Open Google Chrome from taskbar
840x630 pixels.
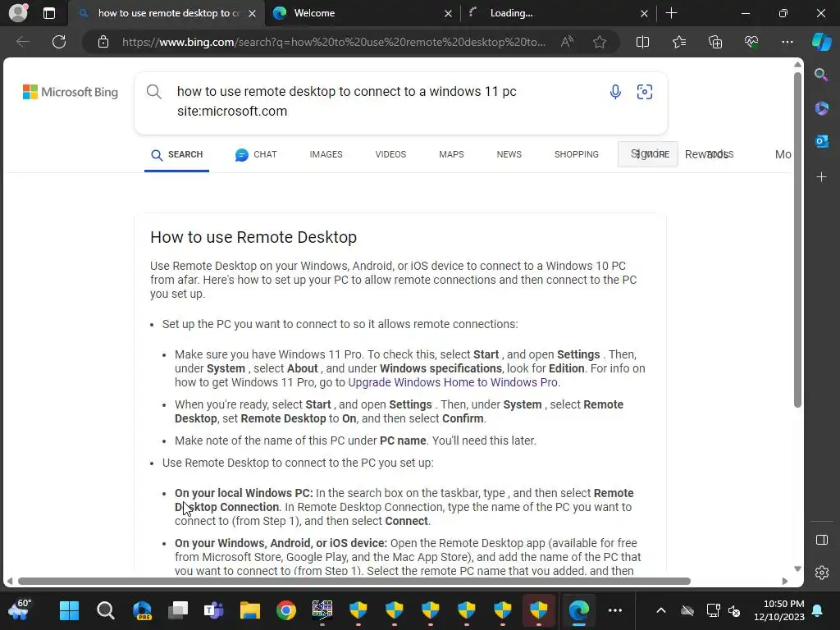(286, 610)
